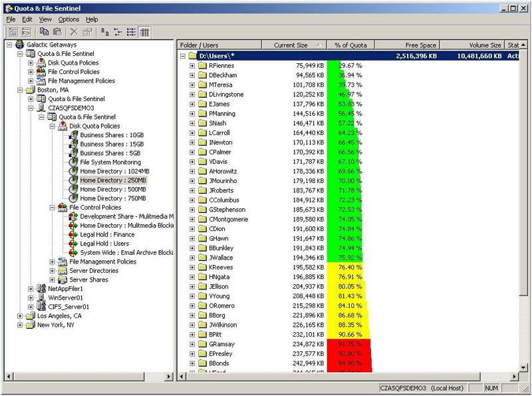This screenshot has height=396, width=532.
Task: Switch to Small Icons view
Action: [x=118, y=32]
